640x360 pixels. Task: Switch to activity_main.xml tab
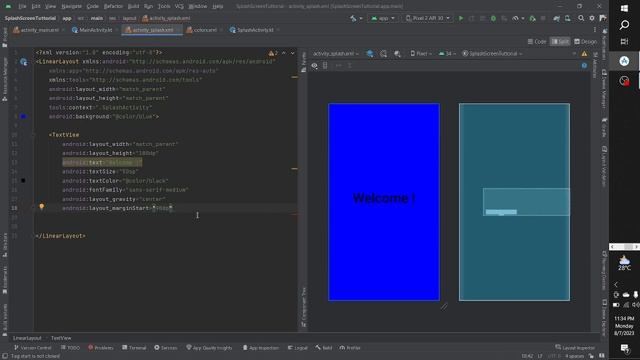[39, 30]
